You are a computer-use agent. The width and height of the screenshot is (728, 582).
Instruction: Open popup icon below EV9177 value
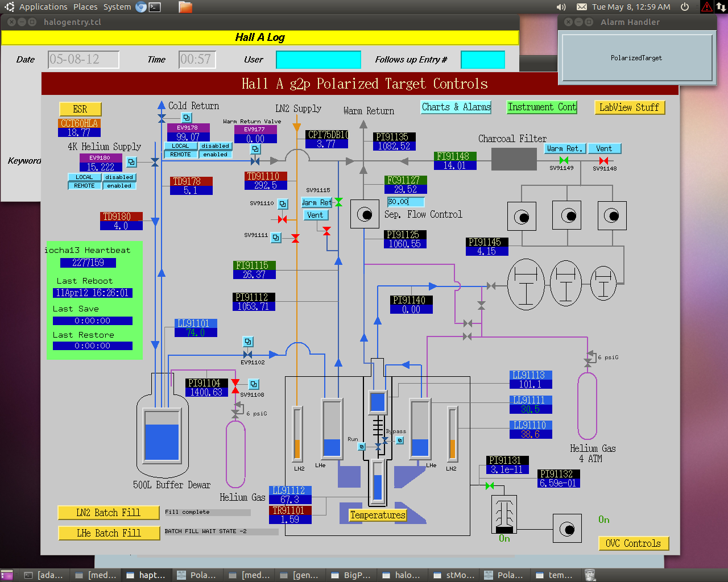(x=256, y=149)
